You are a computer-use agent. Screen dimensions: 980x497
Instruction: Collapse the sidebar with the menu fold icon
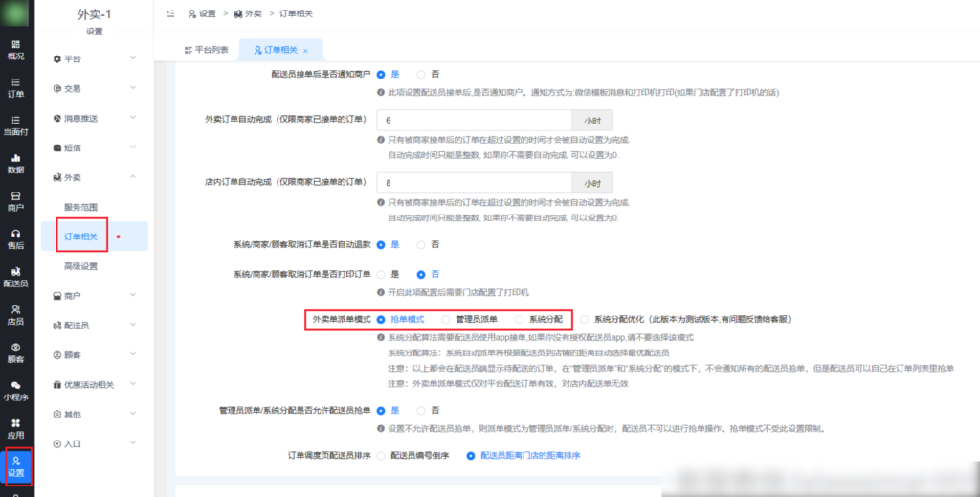pos(171,13)
